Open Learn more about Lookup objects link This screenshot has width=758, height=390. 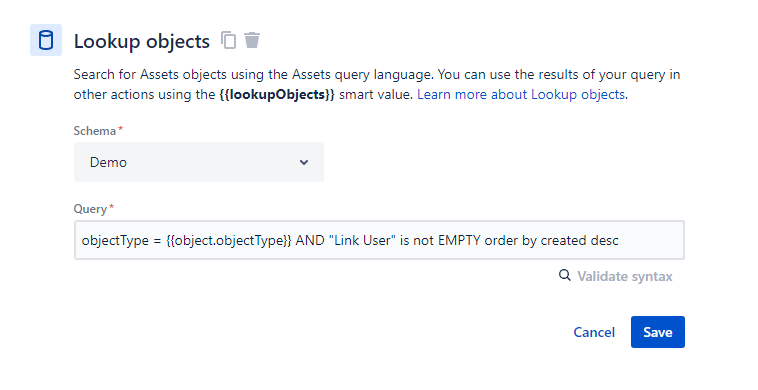coord(521,94)
